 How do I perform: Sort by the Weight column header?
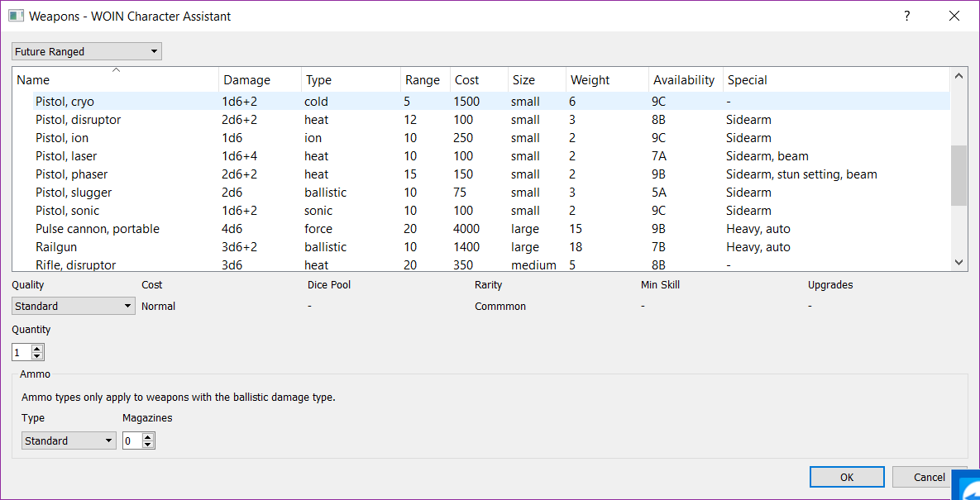608,80
